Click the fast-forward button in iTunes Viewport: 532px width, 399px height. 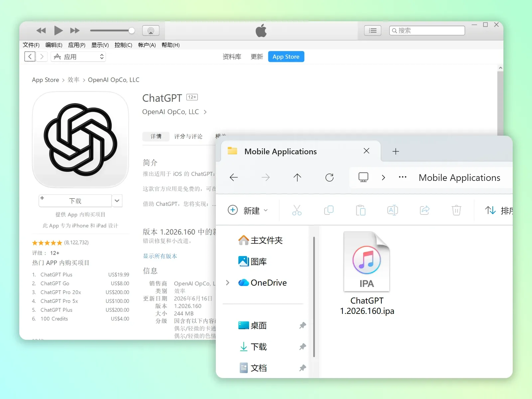(x=75, y=31)
